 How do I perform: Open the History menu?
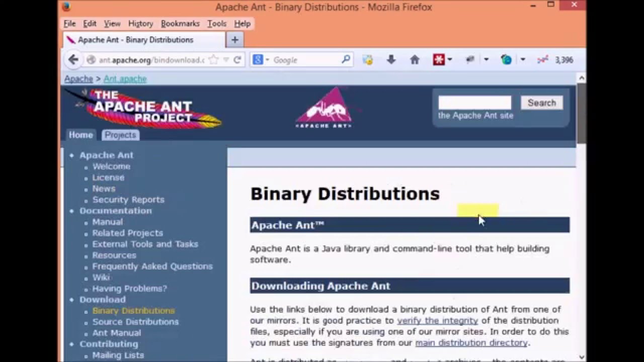pos(140,24)
